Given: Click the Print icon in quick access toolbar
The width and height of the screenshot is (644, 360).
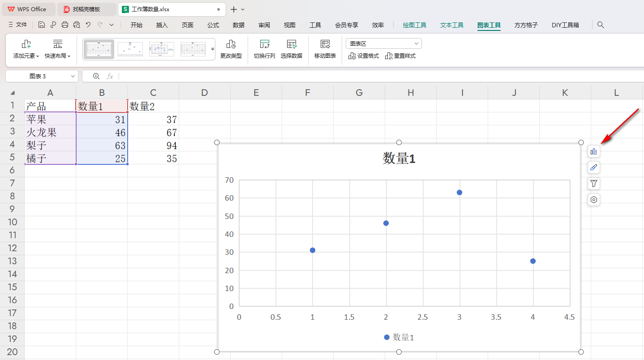Looking at the screenshot, I should [65, 25].
